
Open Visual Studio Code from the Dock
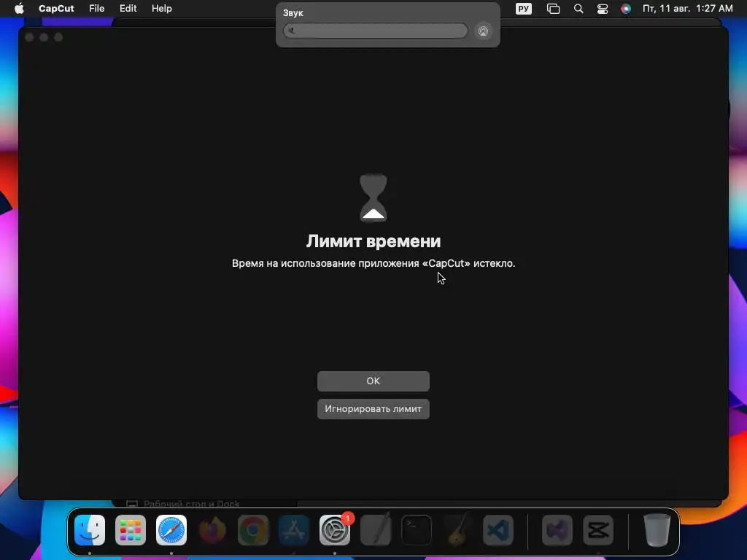(498, 530)
